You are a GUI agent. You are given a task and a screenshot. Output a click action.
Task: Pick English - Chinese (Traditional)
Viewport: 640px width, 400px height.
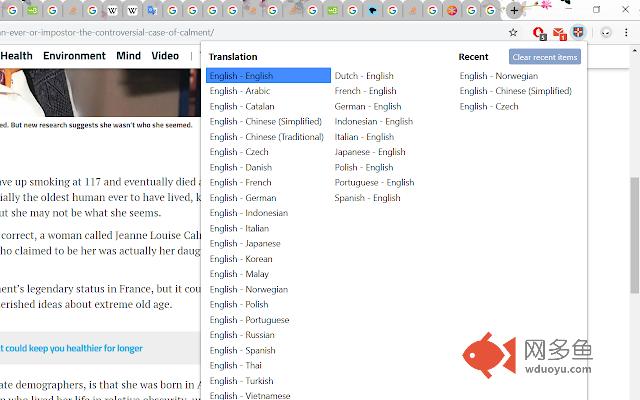267,137
